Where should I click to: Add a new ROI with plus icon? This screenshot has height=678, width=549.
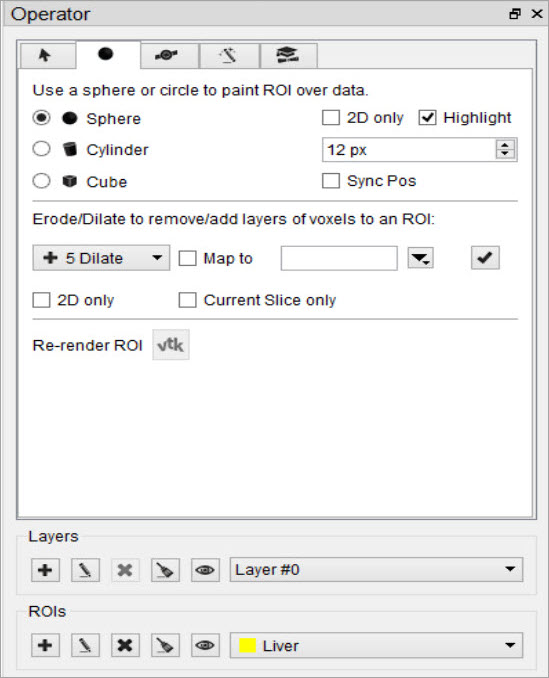(x=45, y=645)
